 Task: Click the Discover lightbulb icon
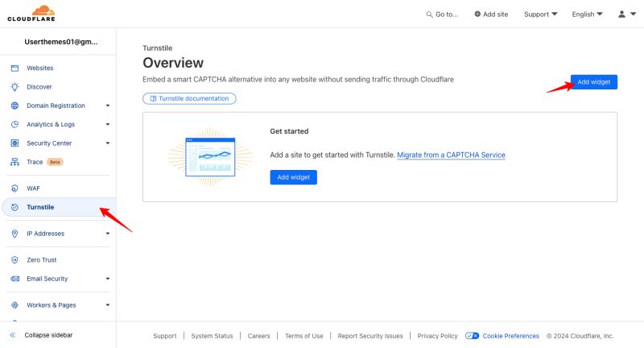coord(14,87)
